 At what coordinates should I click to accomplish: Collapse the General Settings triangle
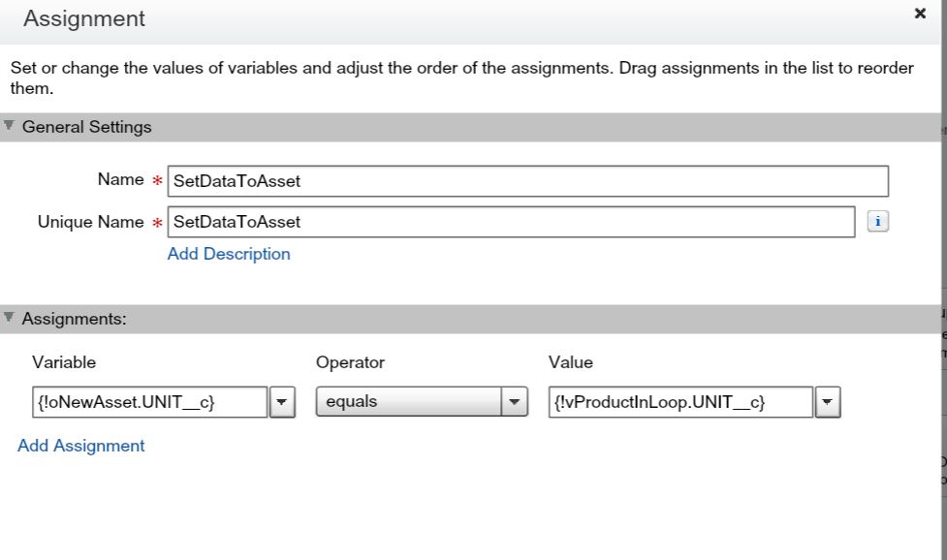pos(9,126)
